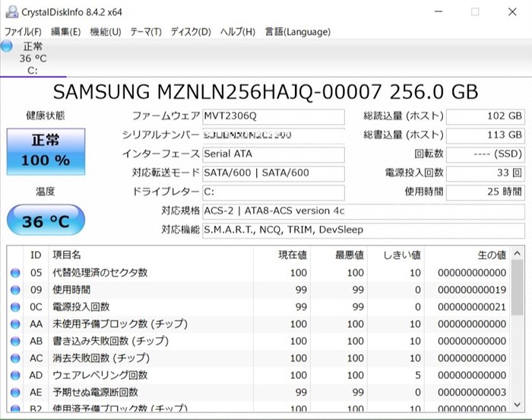This screenshot has height=420, width=532.
Task: Click the 正常 100 % health status button
Action: pyautogui.click(x=46, y=151)
